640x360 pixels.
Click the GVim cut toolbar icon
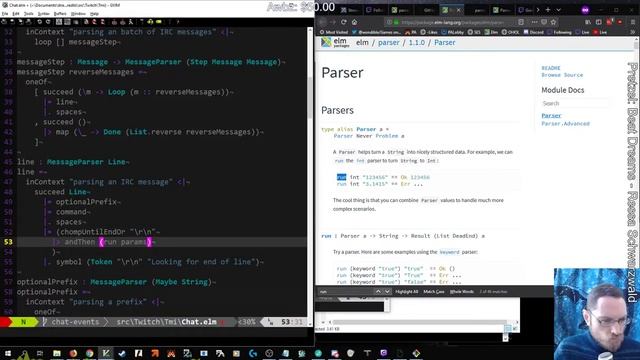59,22
